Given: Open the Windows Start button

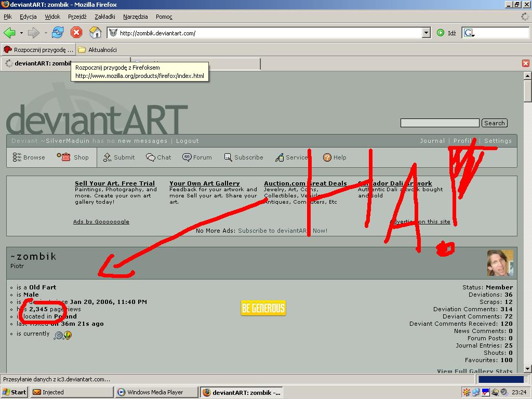Looking at the screenshot, I should tap(14, 392).
